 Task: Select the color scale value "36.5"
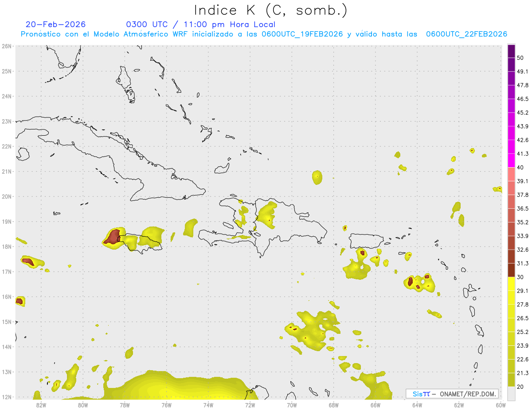pyautogui.click(x=523, y=208)
